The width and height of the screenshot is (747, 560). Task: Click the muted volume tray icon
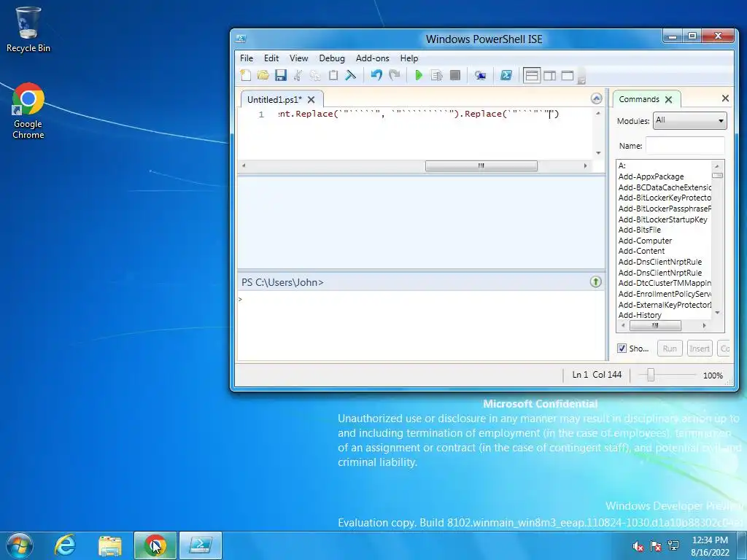pyautogui.click(x=638, y=546)
